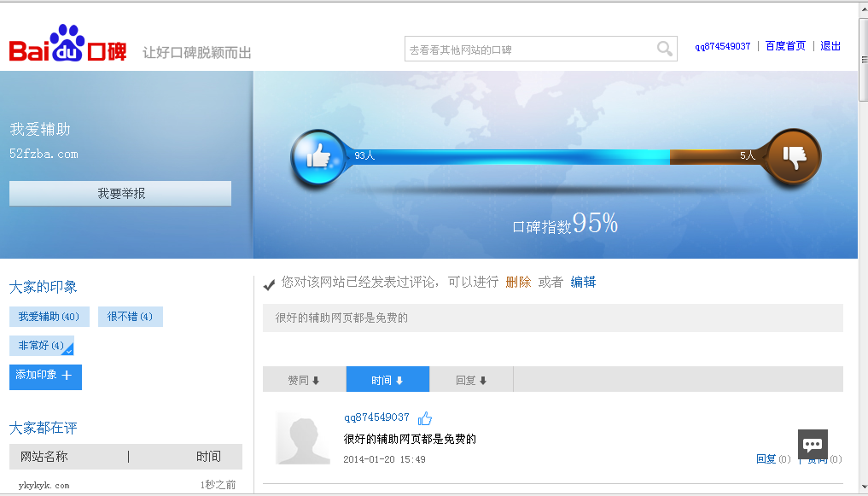Viewport: 868px width, 496px height.
Task: Click the brown thumbs-down rating icon
Action: [795, 156]
